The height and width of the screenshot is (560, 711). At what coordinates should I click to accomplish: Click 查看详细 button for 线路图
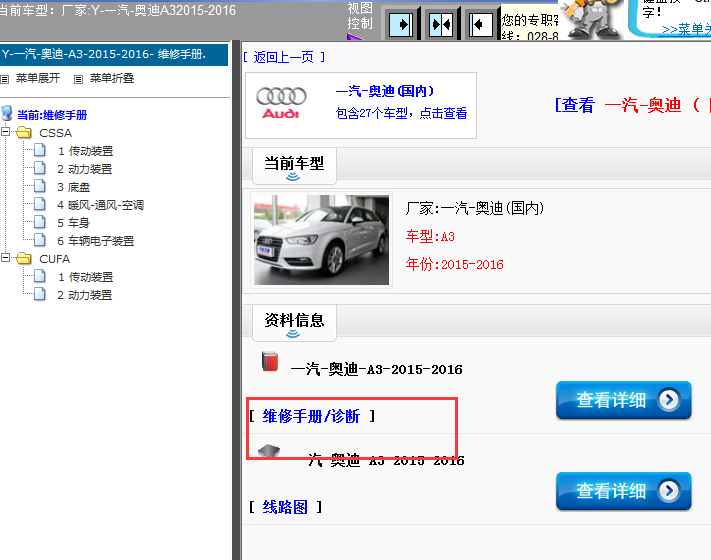pyautogui.click(x=623, y=491)
